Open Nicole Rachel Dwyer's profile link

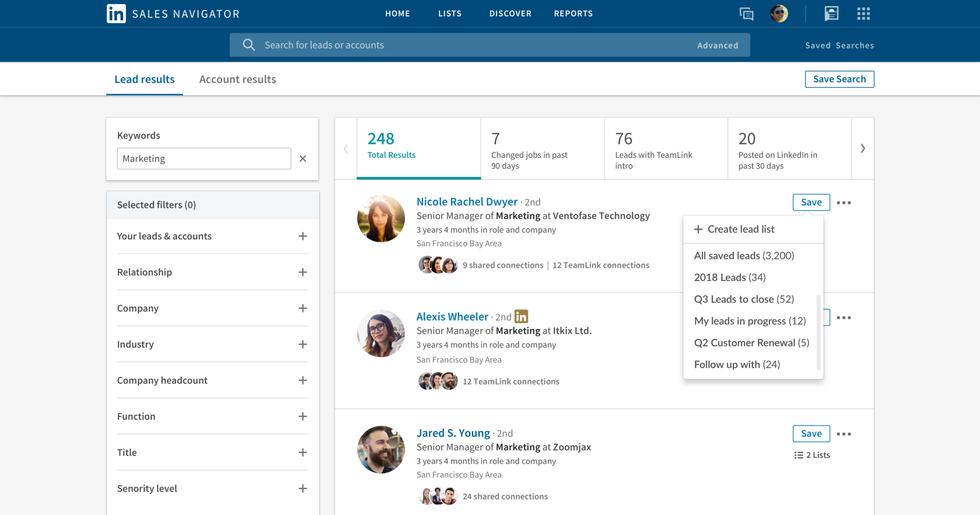coord(467,202)
